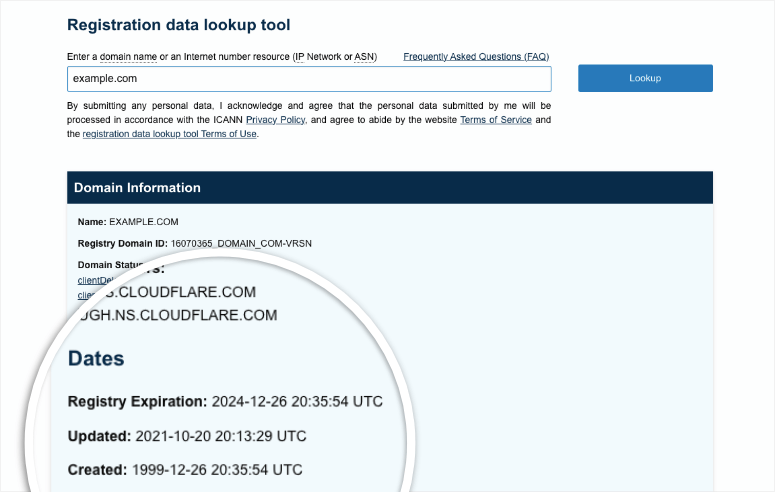
Task: Click the Domain Information panel header
Action: tap(390, 188)
